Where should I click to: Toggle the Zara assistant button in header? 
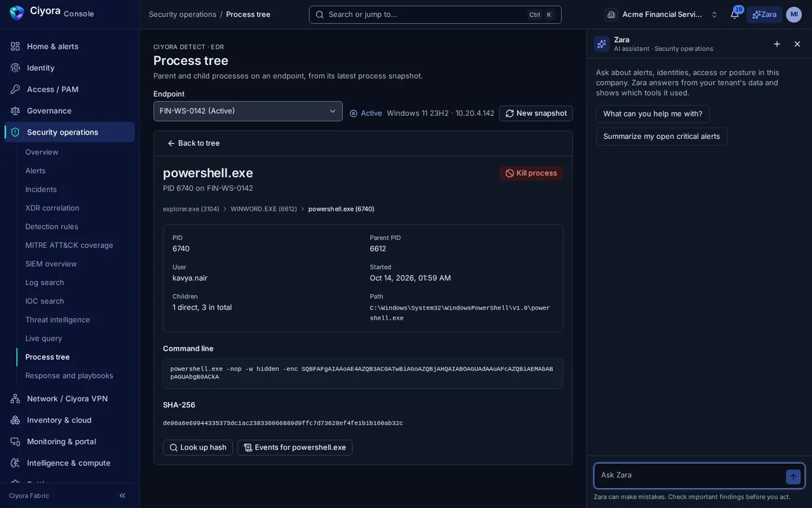point(765,14)
